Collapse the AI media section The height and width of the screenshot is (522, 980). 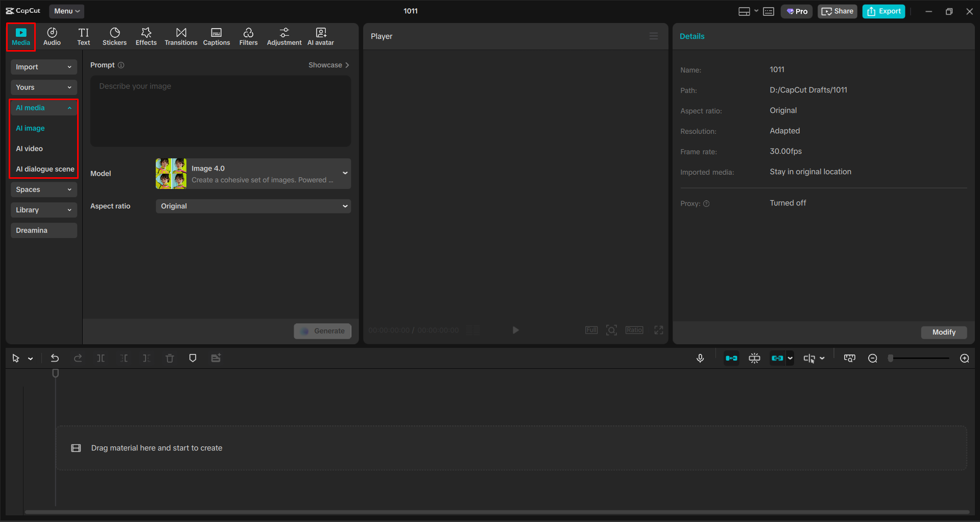coord(43,108)
